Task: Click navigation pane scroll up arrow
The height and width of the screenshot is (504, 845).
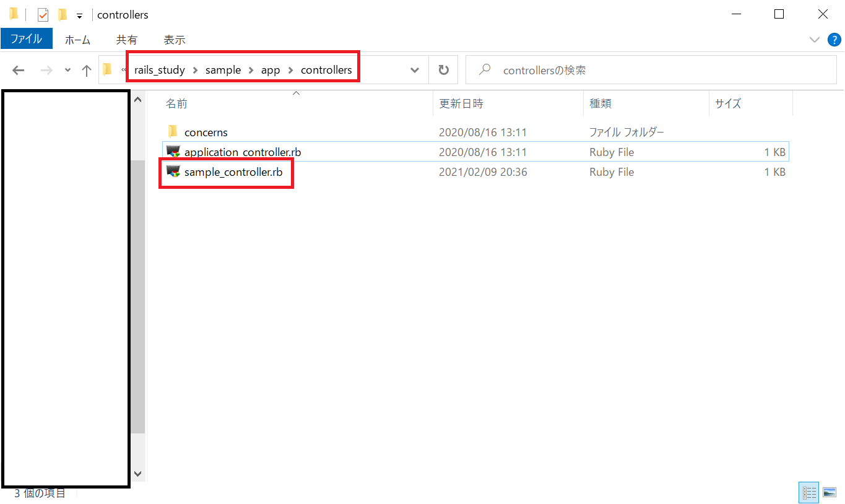Action: [138, 100]
